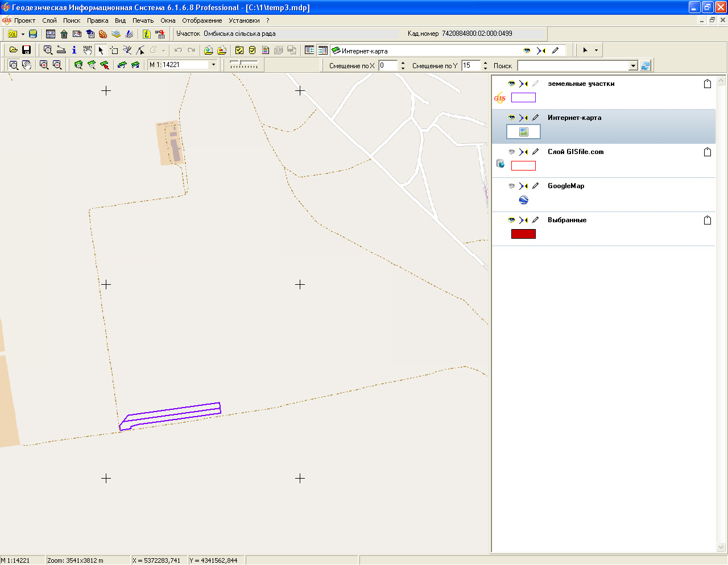Screen dimensions: 728x565
Task: Open the Правка menu
Action: 98,20
